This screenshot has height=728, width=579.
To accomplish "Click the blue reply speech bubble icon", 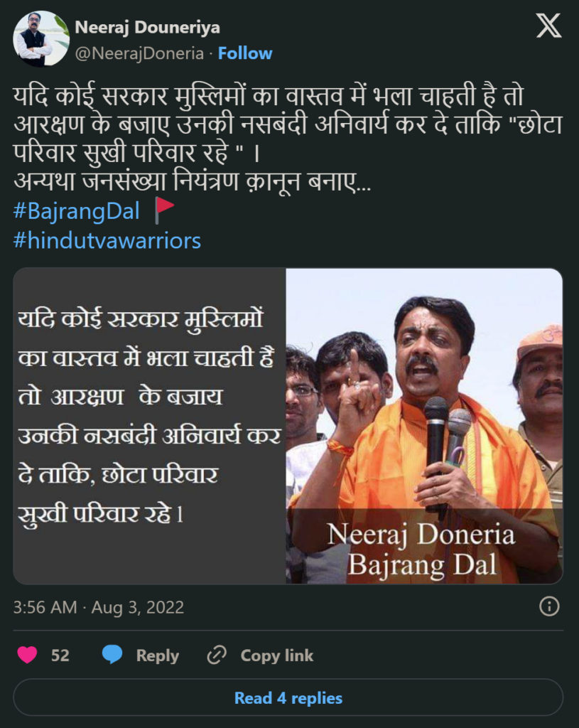I will pos(112,655).
